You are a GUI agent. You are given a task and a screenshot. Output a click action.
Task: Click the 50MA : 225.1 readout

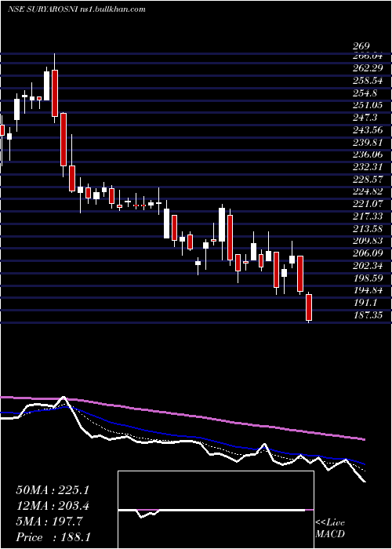(x=53, y=490)
